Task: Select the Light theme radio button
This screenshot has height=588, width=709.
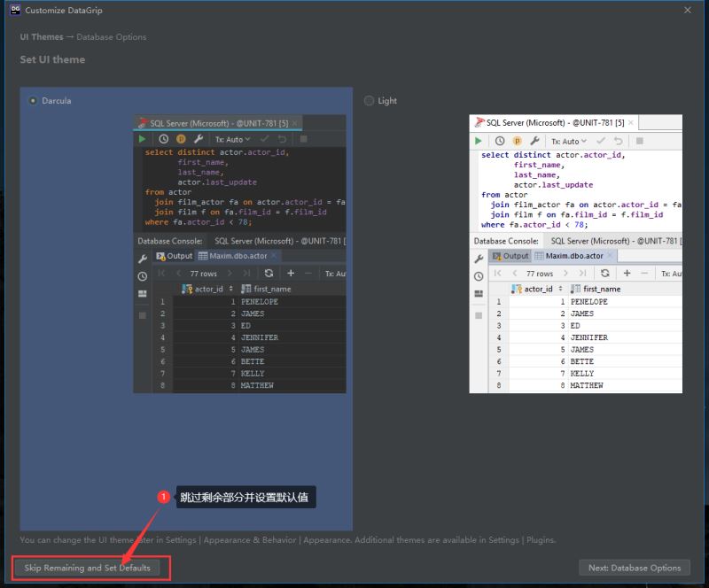Action: click(368, 100)
